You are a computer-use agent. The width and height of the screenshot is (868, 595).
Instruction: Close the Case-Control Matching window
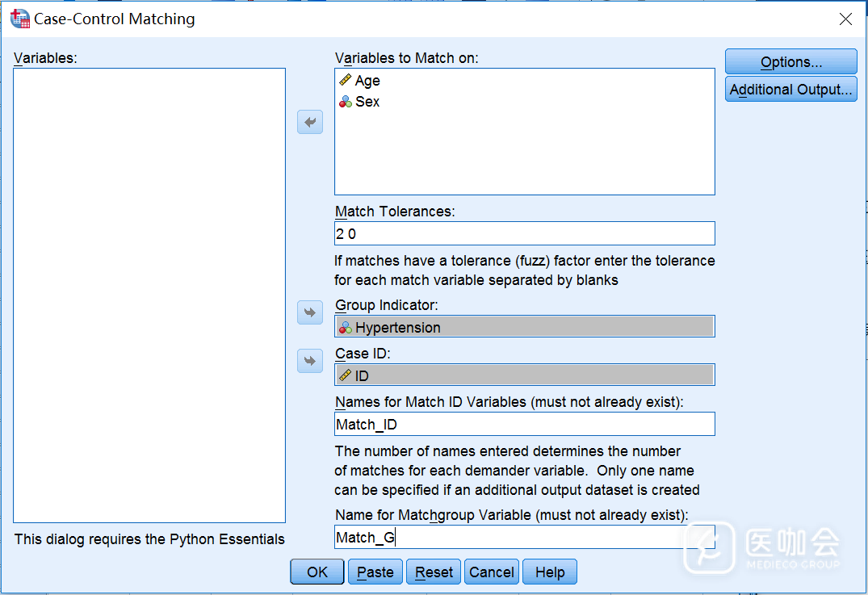point(845,19)
